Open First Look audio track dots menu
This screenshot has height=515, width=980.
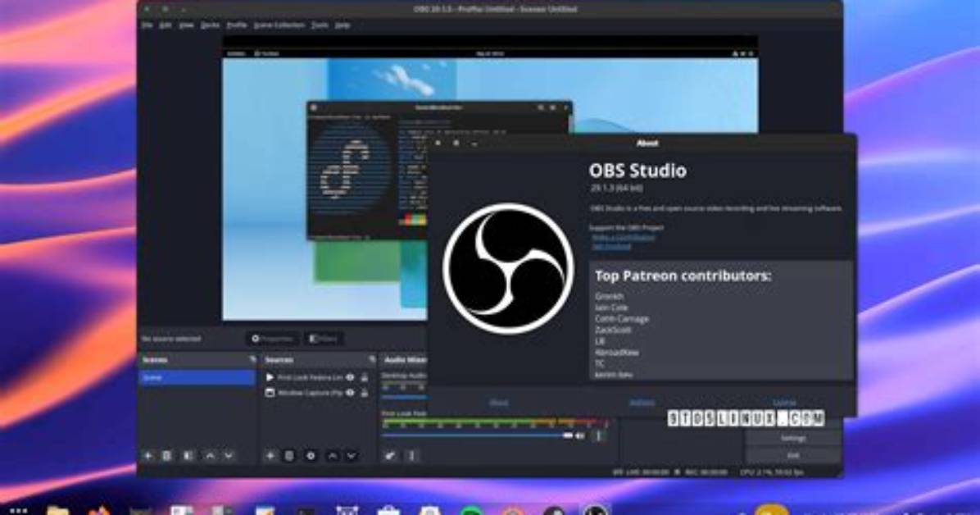(x=598, y=435)
